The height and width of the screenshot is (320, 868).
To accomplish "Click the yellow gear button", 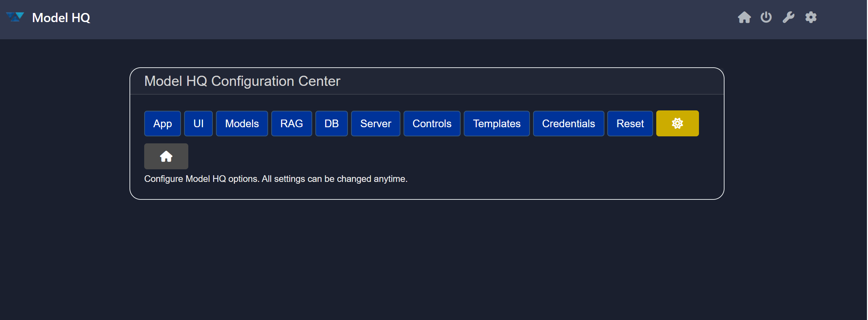I will tap(677, 123).
